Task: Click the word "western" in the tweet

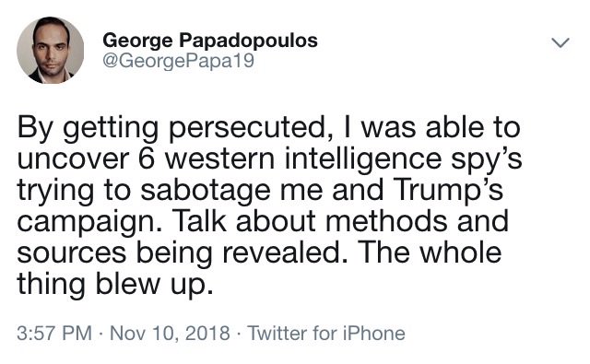Action: click(x=220, y=159)
